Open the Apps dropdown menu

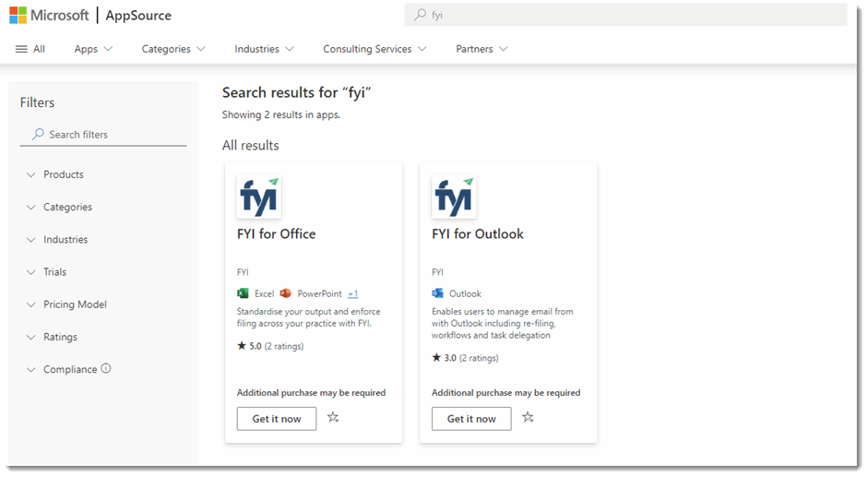click(93, 49)
